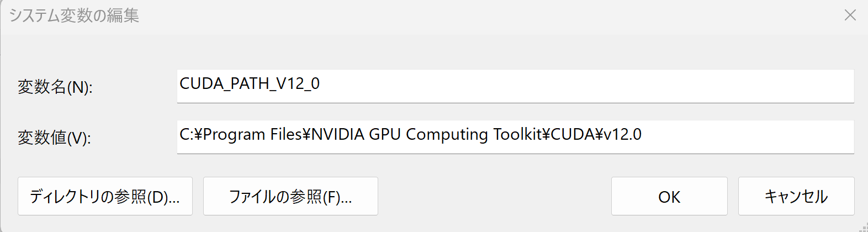Focus the 変数値(V) input field
868x232 pixels.
(515, 137)
